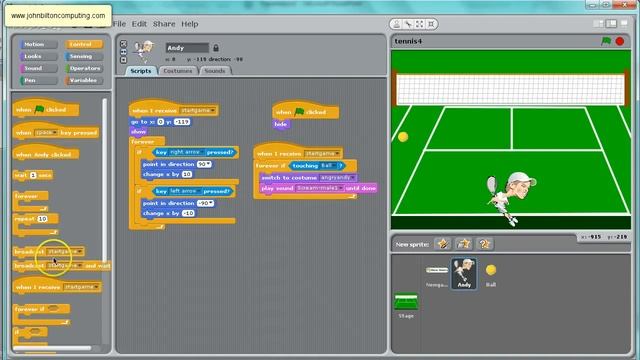Screen dimensions: 640x360
Task: Show Control block category
Action: pyautogui.click(x=83, y=44)
